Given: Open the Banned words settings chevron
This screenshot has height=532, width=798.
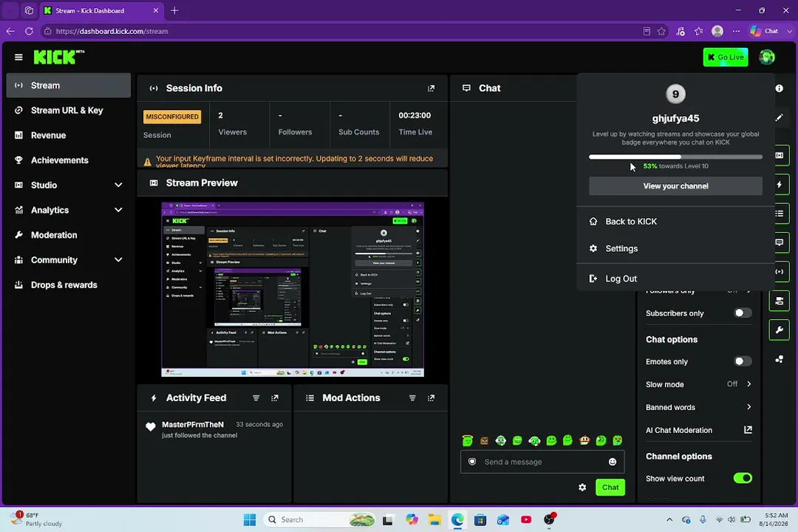Looking at the screenshot, I should [x=748, y=407].
